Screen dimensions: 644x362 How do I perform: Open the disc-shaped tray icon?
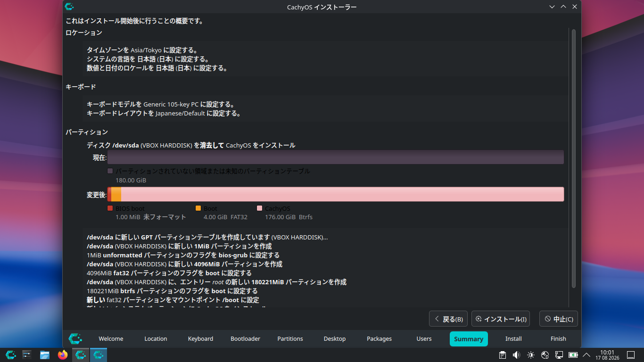tap(545, 355)
